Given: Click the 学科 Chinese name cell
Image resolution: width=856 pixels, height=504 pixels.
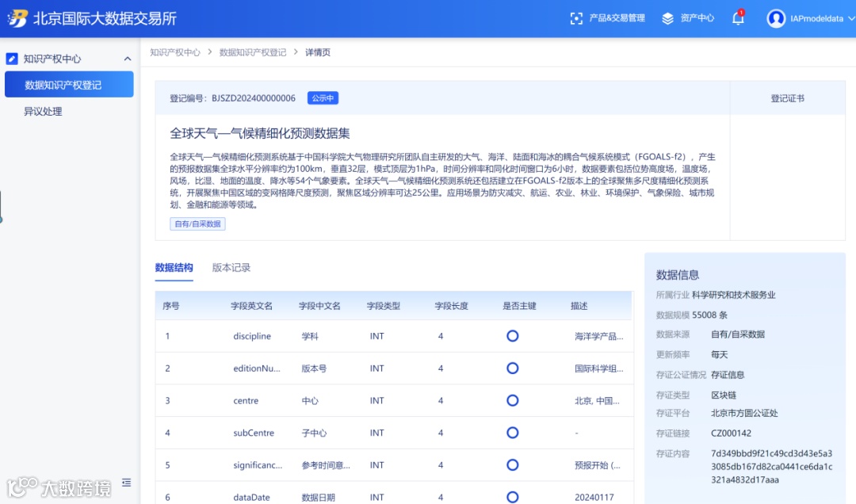Looking at the screenshot, I should tap(310, 336).
